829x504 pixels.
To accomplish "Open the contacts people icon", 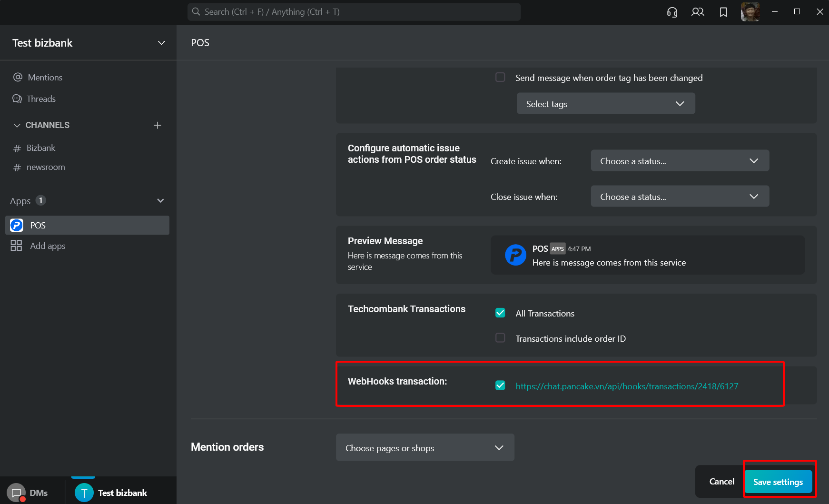I will (x=698, y=12).
